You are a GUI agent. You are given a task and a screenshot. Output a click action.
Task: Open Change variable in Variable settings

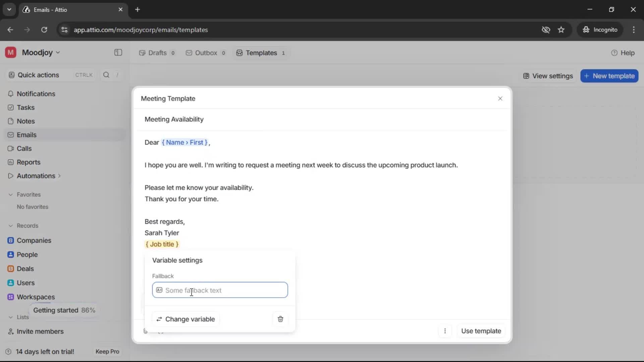pos(186,319)
